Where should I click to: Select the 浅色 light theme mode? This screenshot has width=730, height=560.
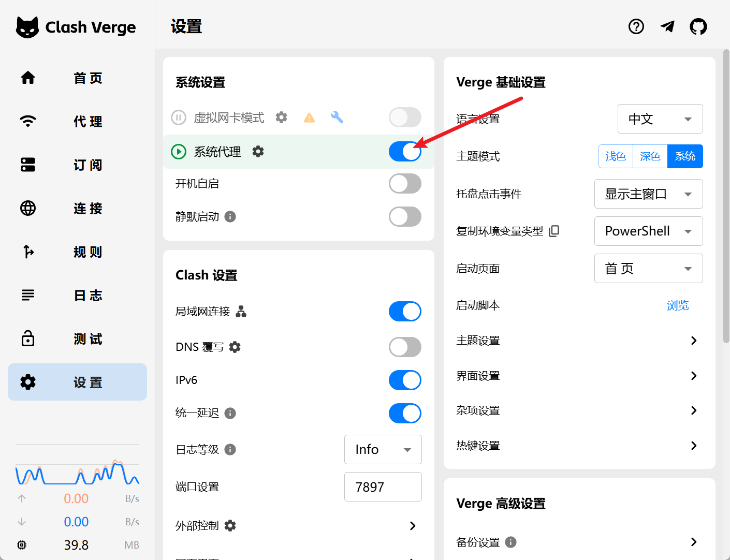pyautogui.click(x=616, y=156)
